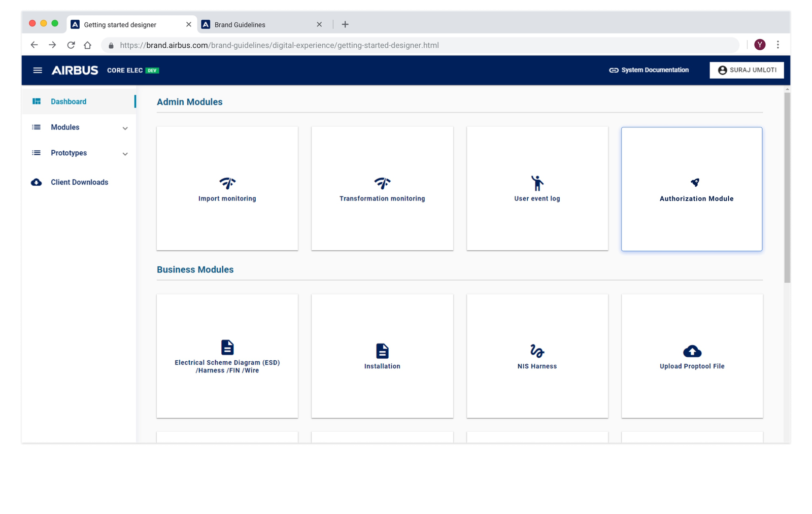The height and width of the screenshot is (514, 812).
Task: Open the System Documentation link
Action: click(649, 70)
